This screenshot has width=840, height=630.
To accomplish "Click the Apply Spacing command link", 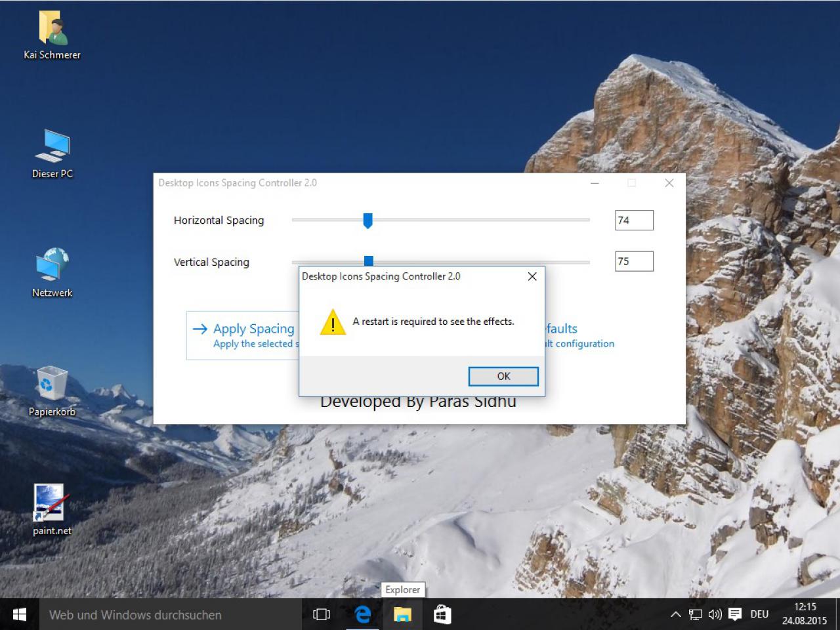I will pyautogui.click(x=243, y=335).
